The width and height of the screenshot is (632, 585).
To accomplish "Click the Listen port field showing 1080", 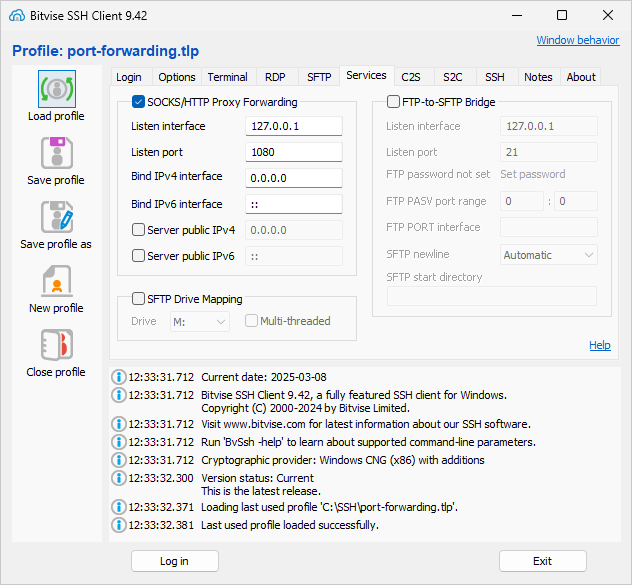I will click(x=294, y=152).
